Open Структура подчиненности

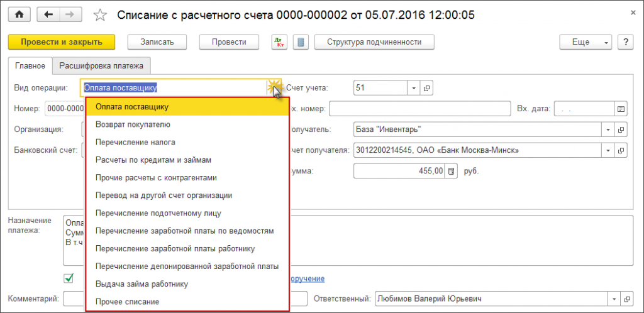(x=374, y=42)
